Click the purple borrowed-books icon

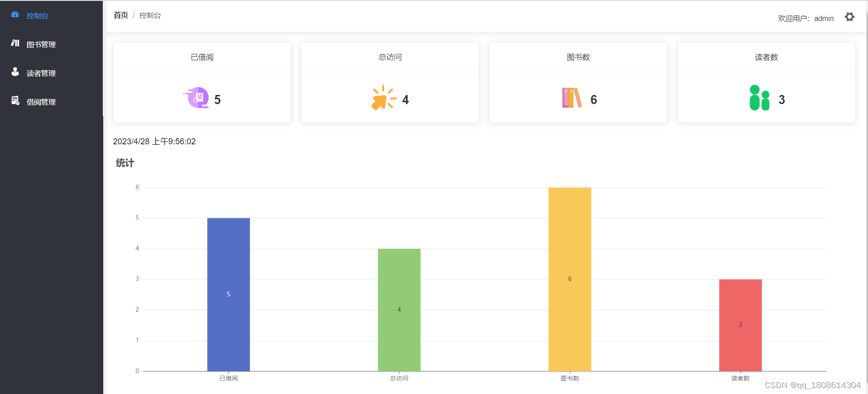[197, 98]
